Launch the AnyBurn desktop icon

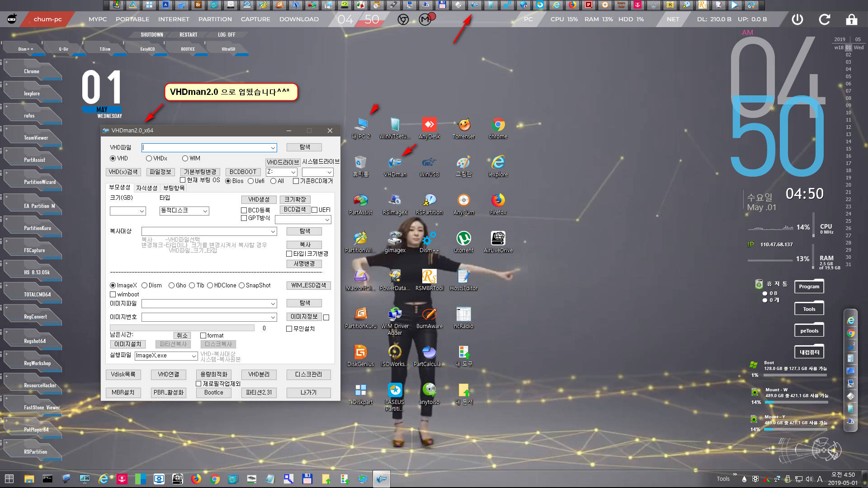[x=464, y=204]
